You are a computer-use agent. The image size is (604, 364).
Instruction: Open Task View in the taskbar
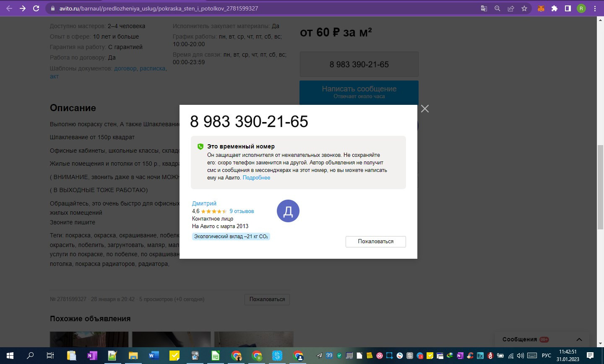pos(50,356)
